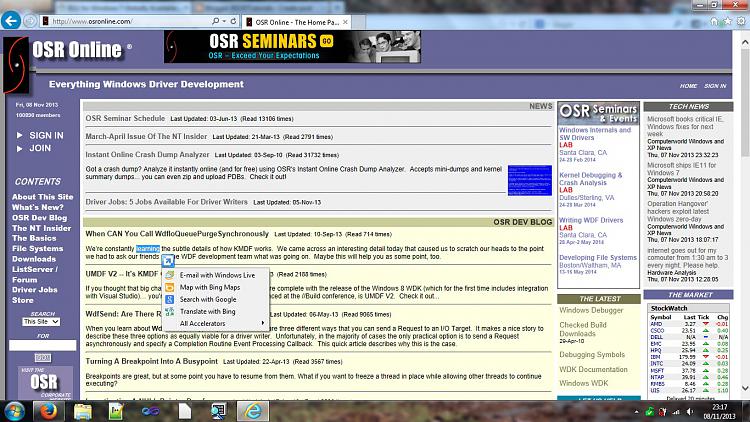Click page scrollbar down arrow
The width and height of the screenshot is (750, 422).
click(745, 388)
